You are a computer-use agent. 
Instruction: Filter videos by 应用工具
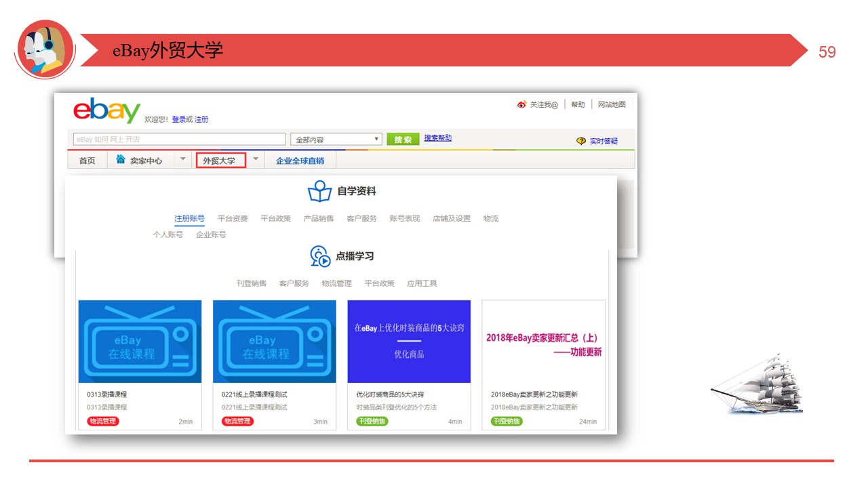coord(422,283)
